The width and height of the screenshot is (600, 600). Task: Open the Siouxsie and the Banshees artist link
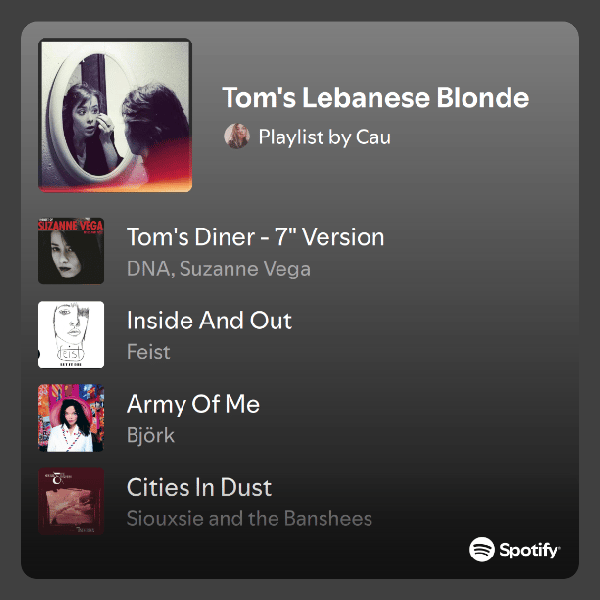[249, 518]
